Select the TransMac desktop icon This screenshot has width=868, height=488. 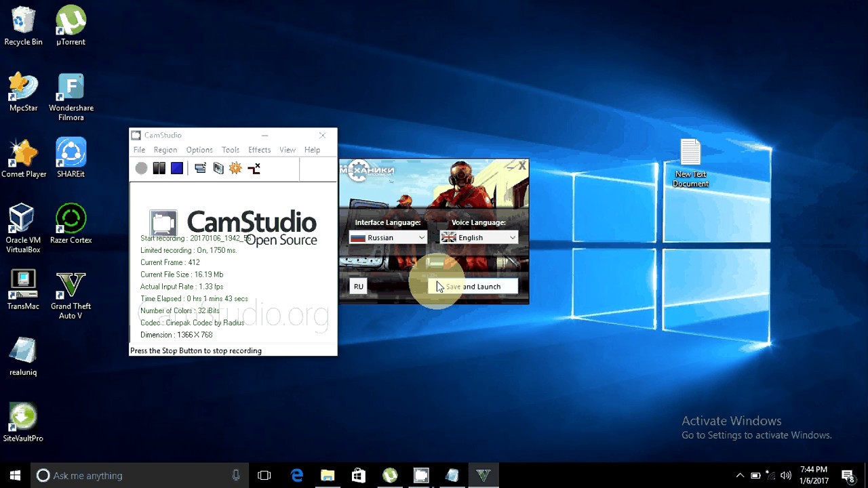pyautogui.click(x=23, y=291)
